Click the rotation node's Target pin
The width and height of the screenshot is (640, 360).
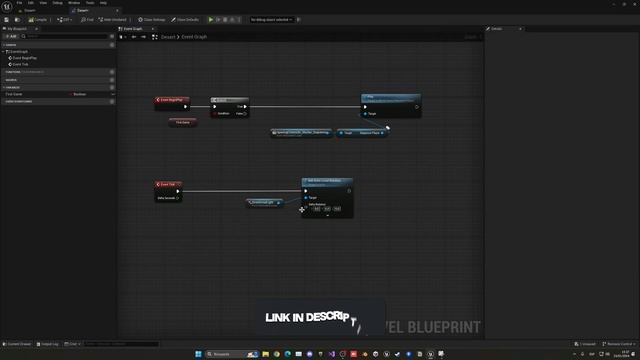306,198
